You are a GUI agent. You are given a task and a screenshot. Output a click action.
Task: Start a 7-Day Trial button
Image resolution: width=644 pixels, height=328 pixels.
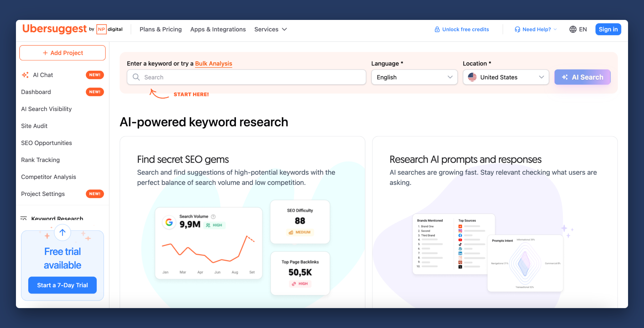pos(62,285)
